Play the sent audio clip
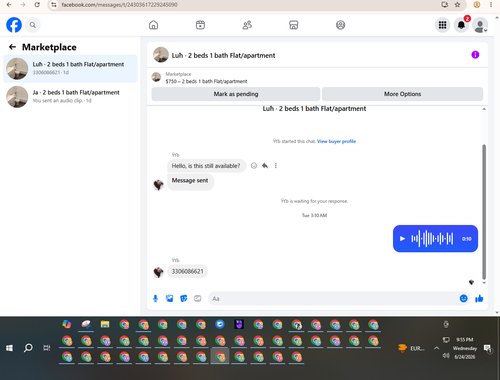500x380 pixels. [402, 239]
